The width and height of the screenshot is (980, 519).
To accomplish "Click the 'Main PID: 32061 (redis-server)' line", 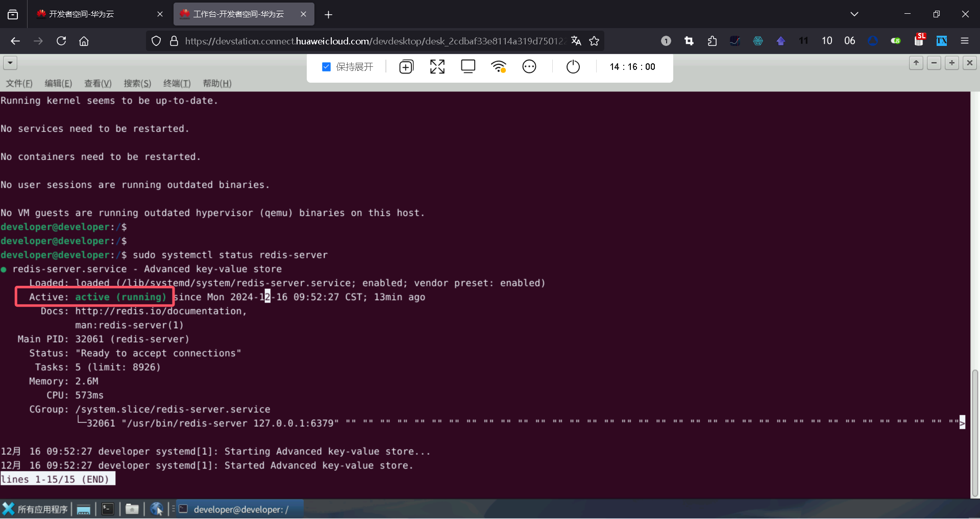I will click(104, 339).
